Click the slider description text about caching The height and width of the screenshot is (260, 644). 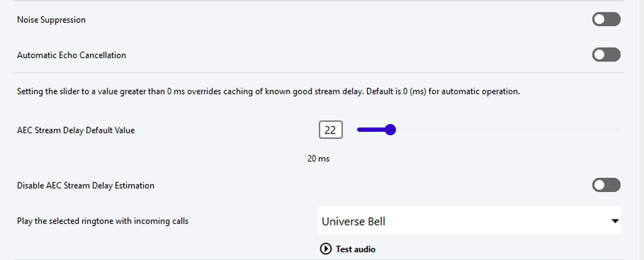tap(268, 92)
